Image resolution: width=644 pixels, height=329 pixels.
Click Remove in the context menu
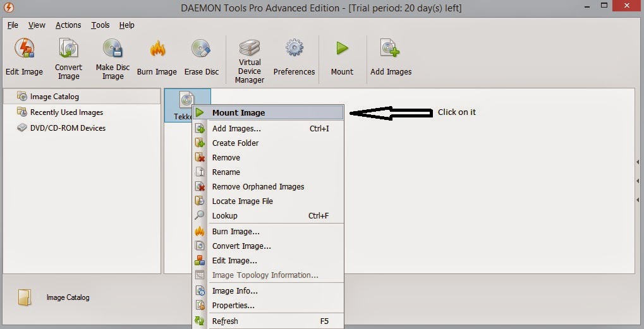coord(268,157)
